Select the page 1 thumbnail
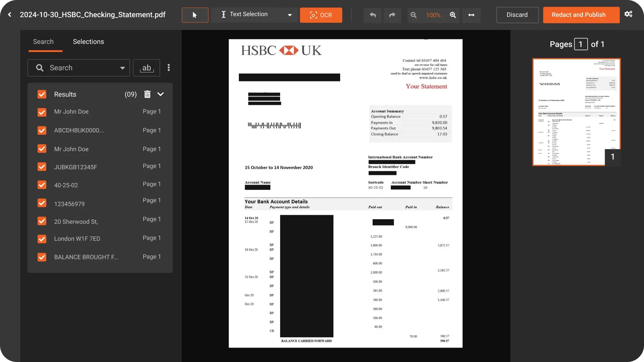The height and width of the screenshot is (362, 644). (x=576, y=112)
